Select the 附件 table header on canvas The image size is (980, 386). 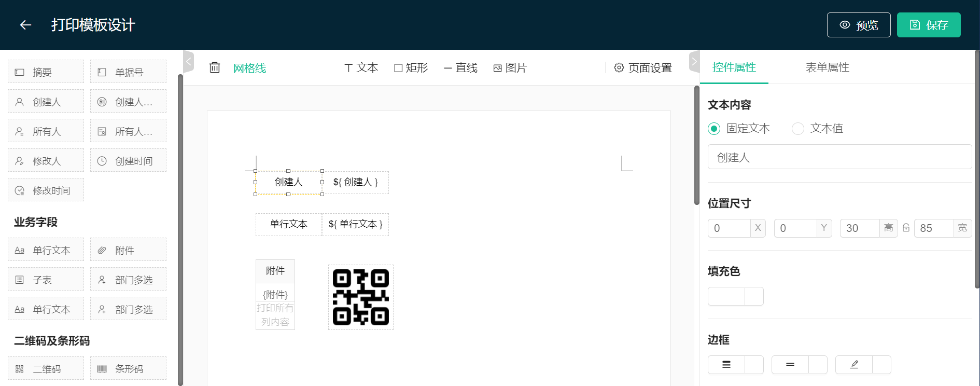(275, 271)
